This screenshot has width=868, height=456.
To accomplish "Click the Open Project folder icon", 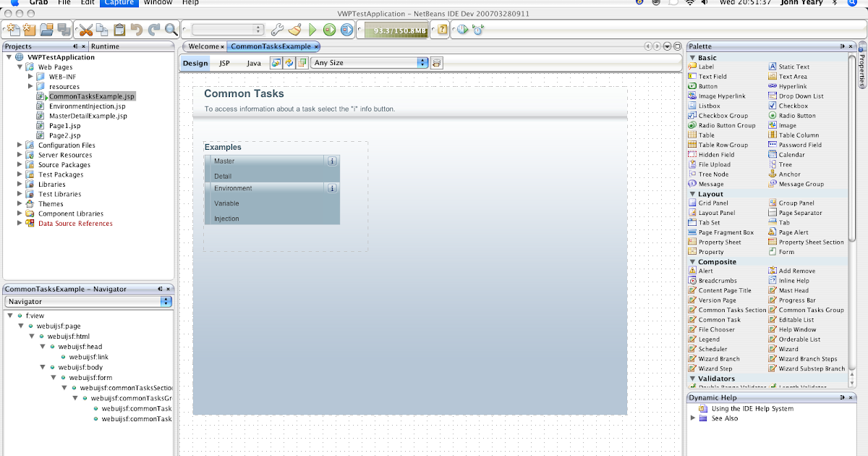I will 46,30.
